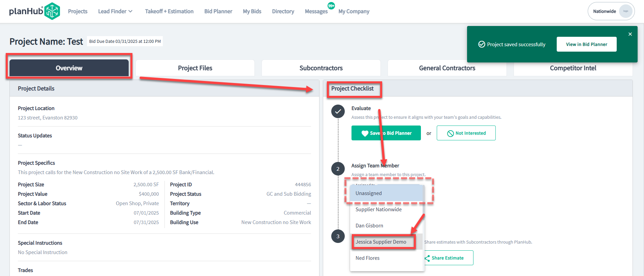Click the GC and Sub Bidding status
Viewport: 644px width, 276px height.
289,194
